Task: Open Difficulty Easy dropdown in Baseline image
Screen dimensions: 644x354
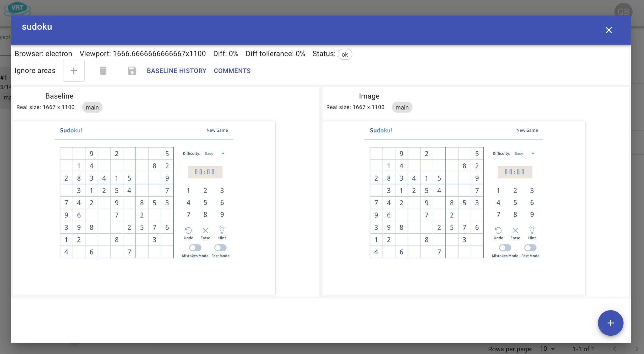Action: coord(215,153)
